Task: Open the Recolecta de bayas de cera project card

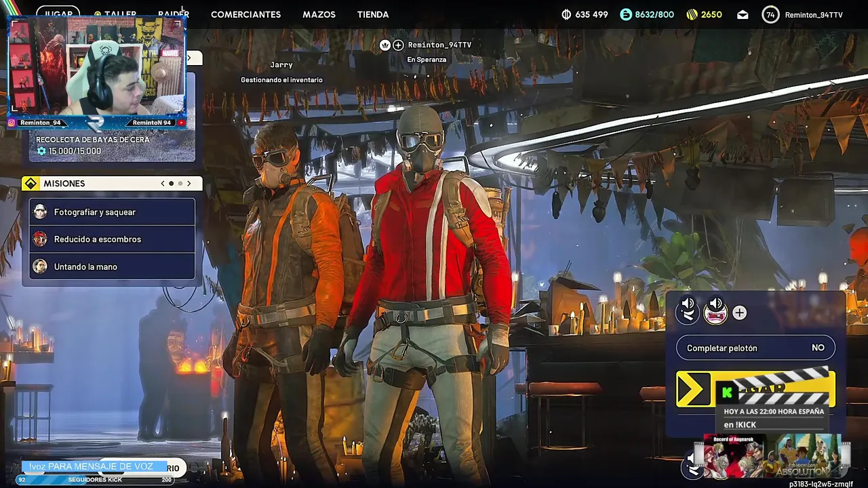Action: 112,145
